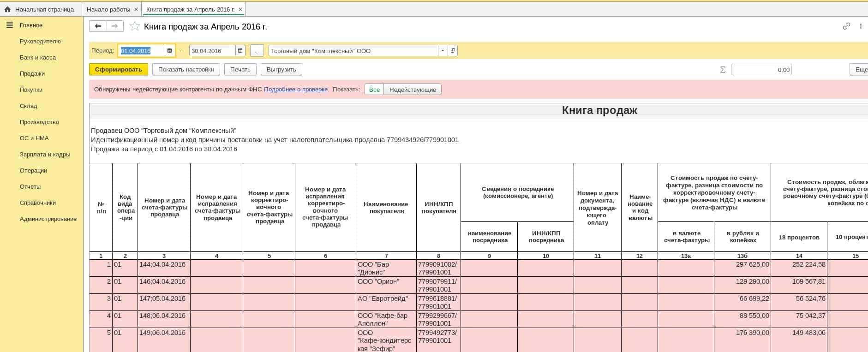This screenshot has height=352, width=868.
Task: Select buyer cell ООО "Орион"
Action: tap(386, 285)
